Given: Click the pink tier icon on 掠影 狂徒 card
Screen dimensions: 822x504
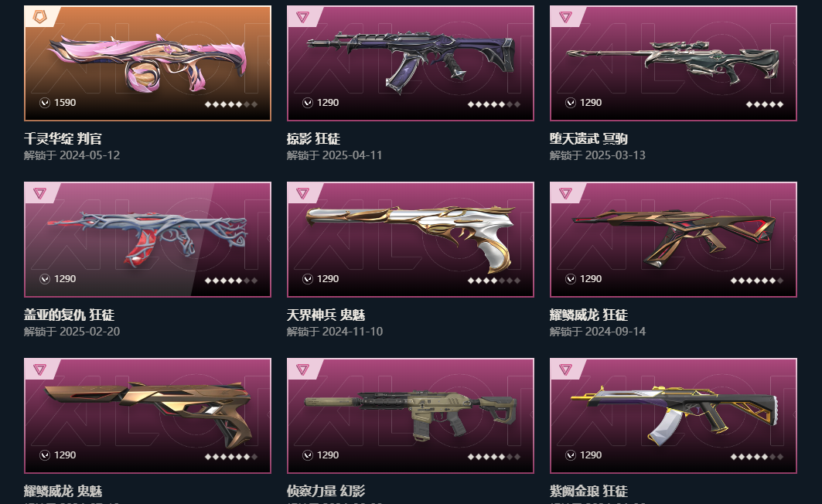Looking at the screenshot, I should pyautogui.click(x=302, y=17).
